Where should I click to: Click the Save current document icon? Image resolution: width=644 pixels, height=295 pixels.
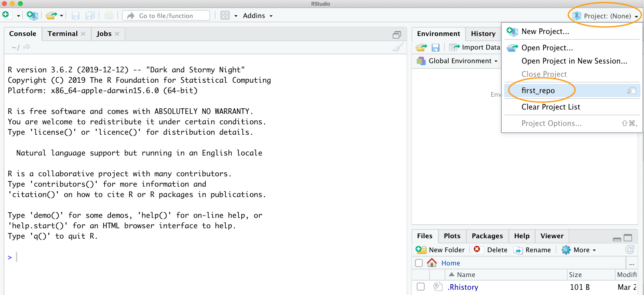[76, 16]
